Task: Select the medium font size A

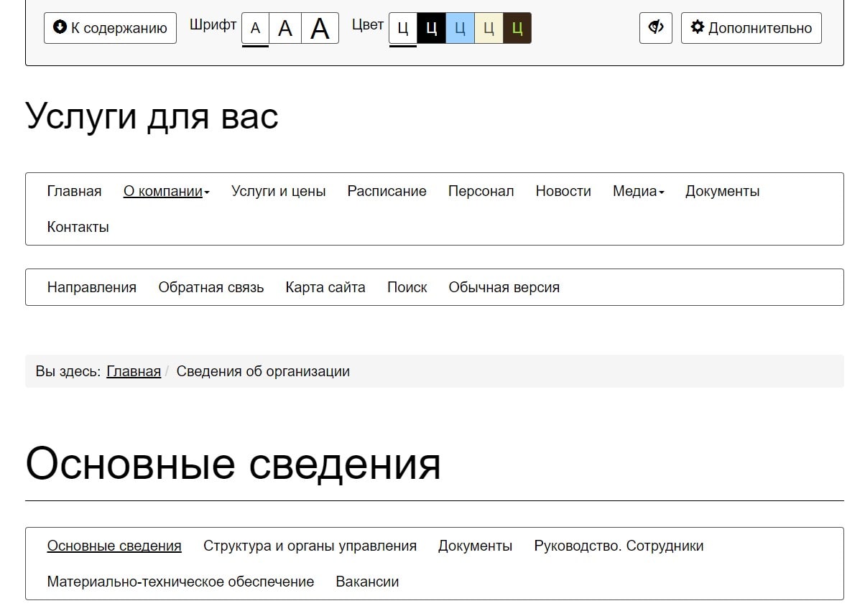Action: click(285, 29)
